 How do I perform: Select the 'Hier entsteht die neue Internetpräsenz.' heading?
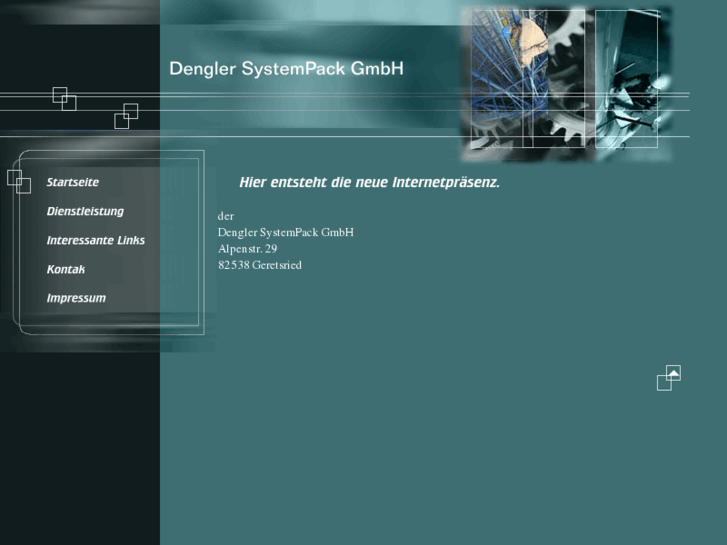(370, 182)
